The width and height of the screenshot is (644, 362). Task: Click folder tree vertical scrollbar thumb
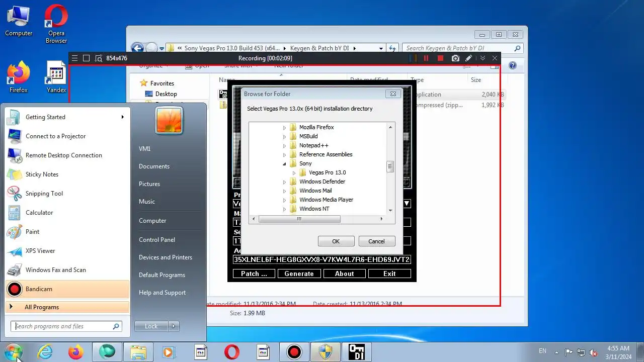[390, 166]
